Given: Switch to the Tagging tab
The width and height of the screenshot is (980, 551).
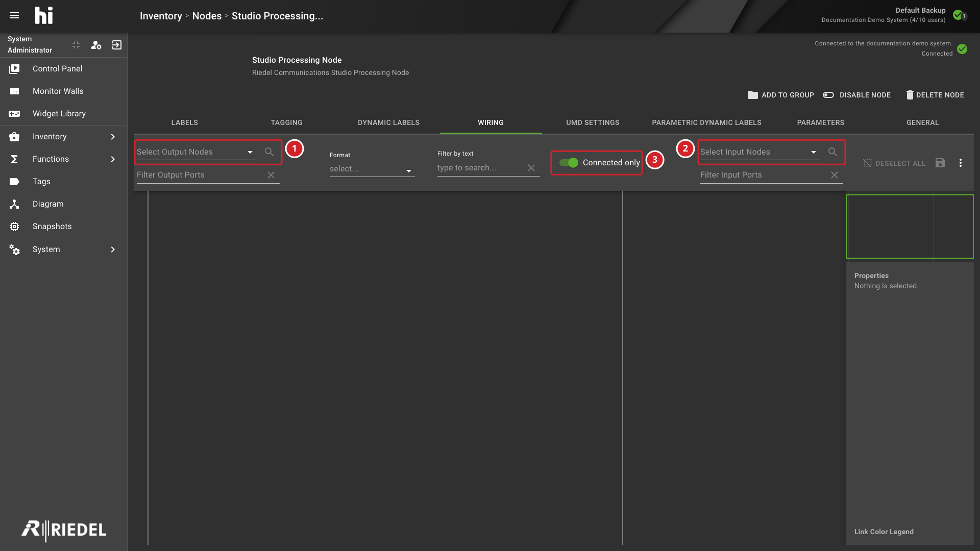Looking at the screenshot, I should [287, 122].
